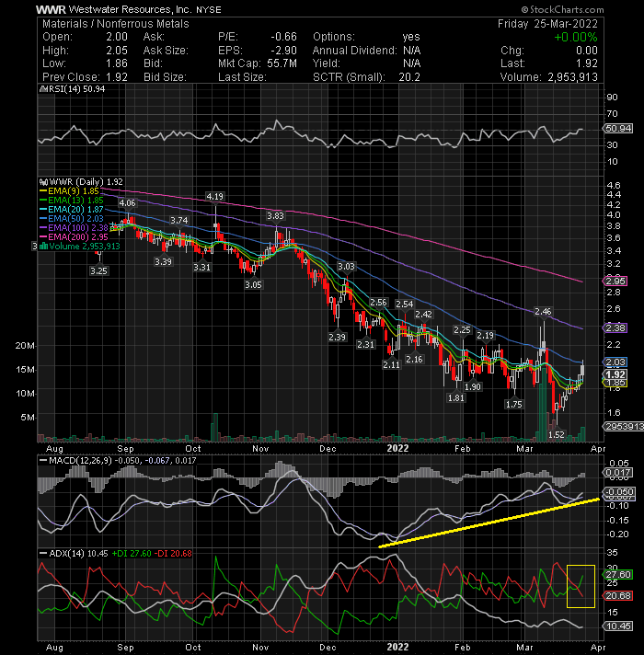
Task: Click the 4.06 September peak price label
Action: [x=127, y=203]
